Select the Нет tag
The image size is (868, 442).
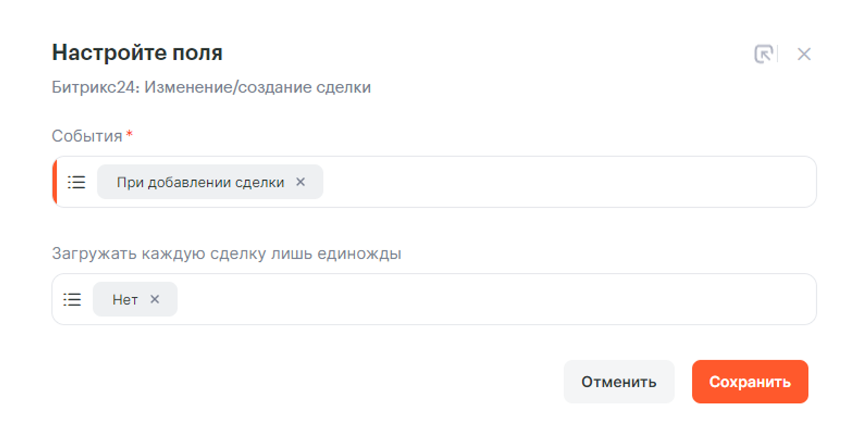click(125, 299)
